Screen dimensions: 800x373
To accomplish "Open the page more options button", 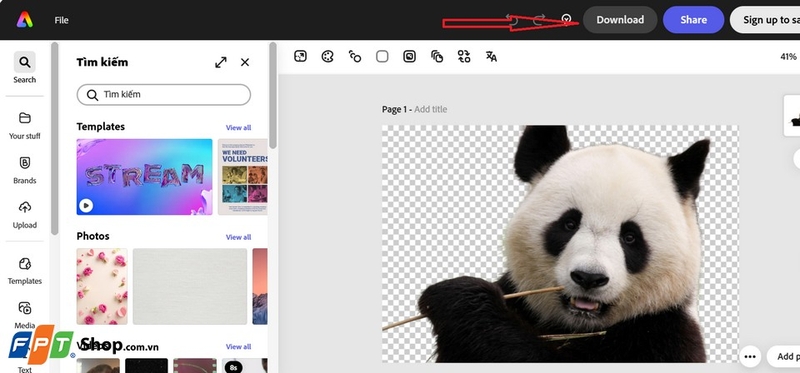I will click(749, 357).
